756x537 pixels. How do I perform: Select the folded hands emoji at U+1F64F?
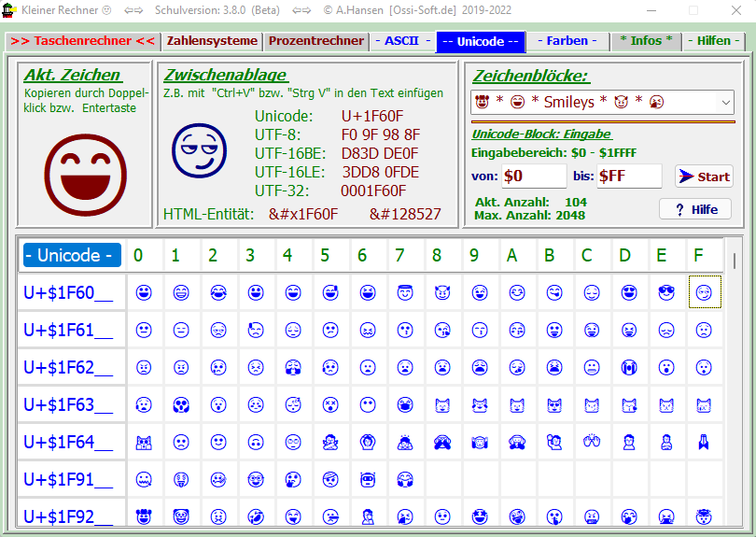point(704,443)
